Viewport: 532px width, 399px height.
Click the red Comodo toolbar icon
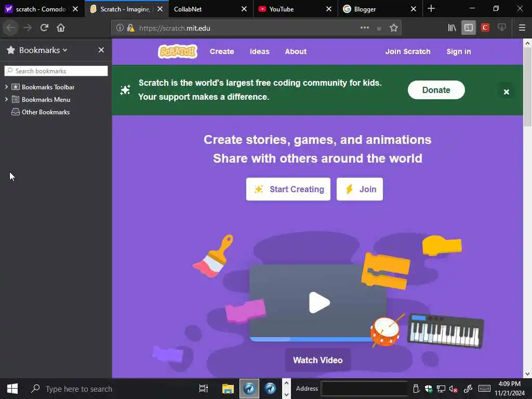point(485,28)
